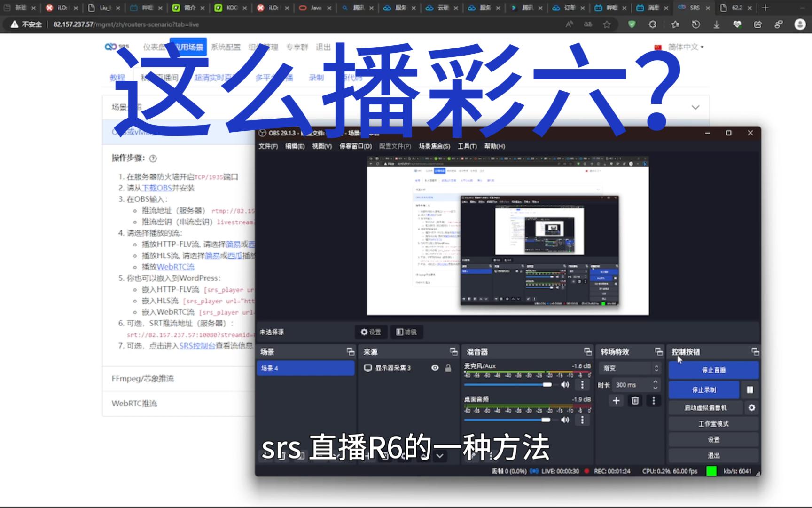Undock the OBS Controls panel via its float icon
Viewport: 812px width, 508px height.
pyautogui.click(x=755, y=352)
